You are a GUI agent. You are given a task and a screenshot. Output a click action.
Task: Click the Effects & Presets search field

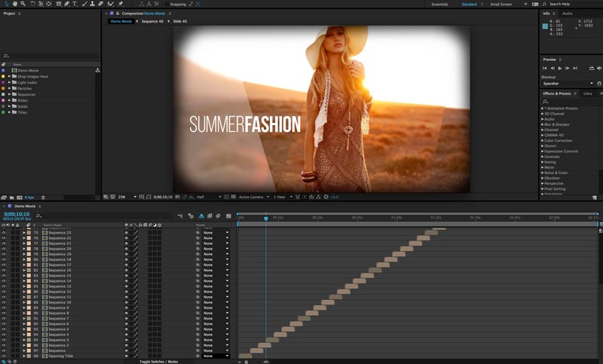571,102
